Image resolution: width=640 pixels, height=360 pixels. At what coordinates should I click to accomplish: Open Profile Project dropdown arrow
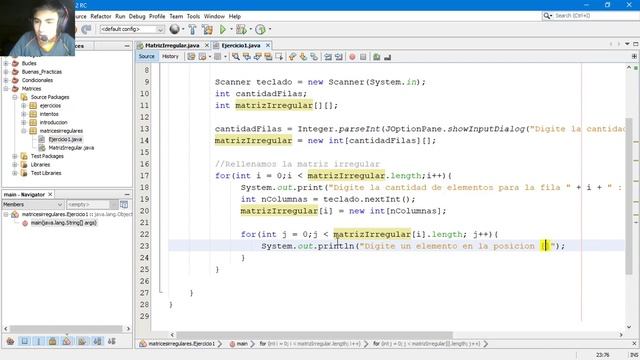click(269, 29)
